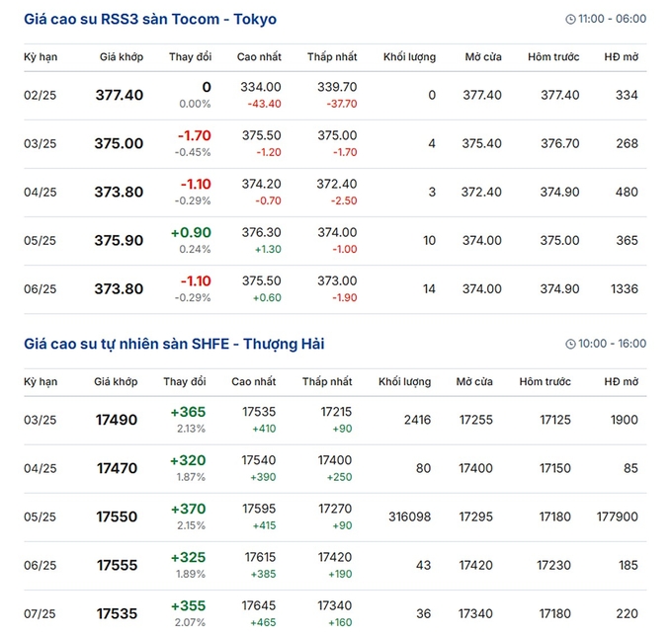Click the Khối lượng header in SHFE table
The width and height of the screenshot is (672, 635).
pos(404,381)
